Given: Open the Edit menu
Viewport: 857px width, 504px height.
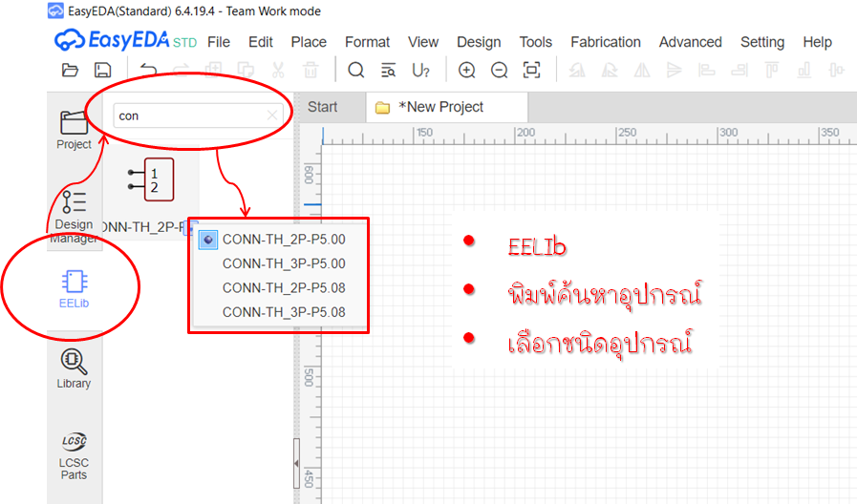Looking at the screenshot, I should pyautogui.click(x=261, y=42).
